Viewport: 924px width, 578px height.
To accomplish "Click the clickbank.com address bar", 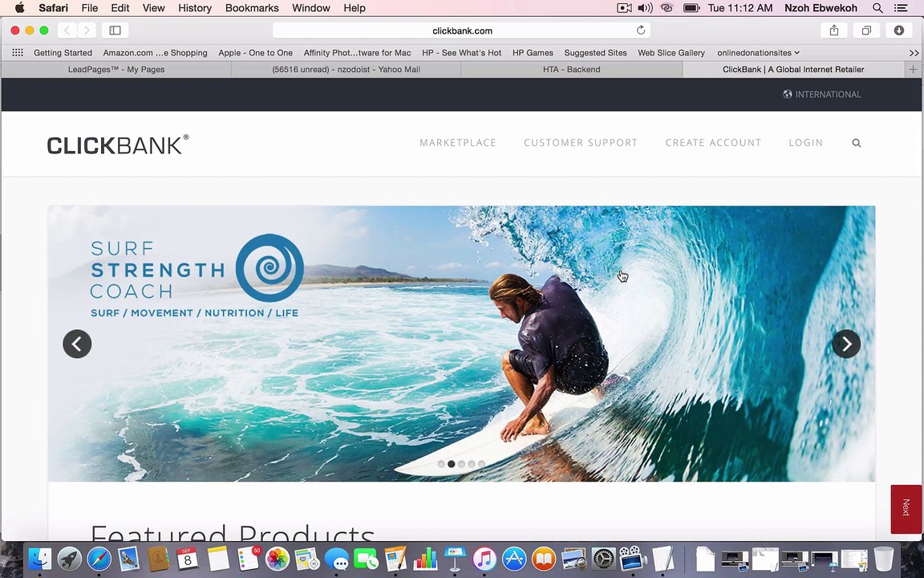I will (x=462, y=30).
